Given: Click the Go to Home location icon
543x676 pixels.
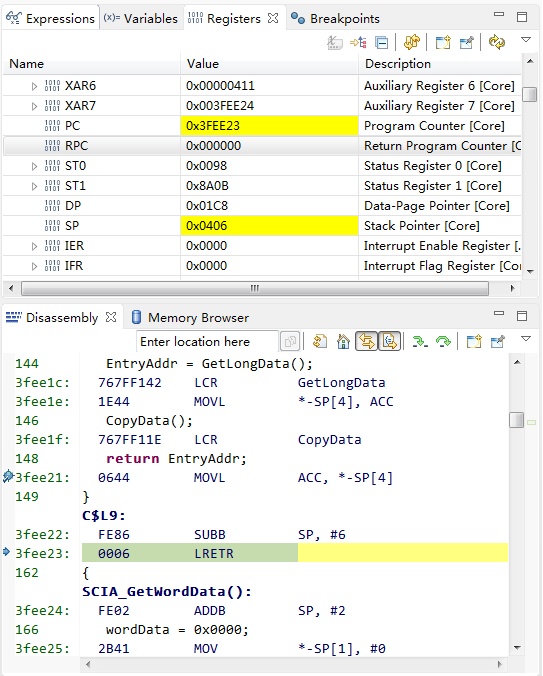Looking at the screenshot, I should 343,341.
